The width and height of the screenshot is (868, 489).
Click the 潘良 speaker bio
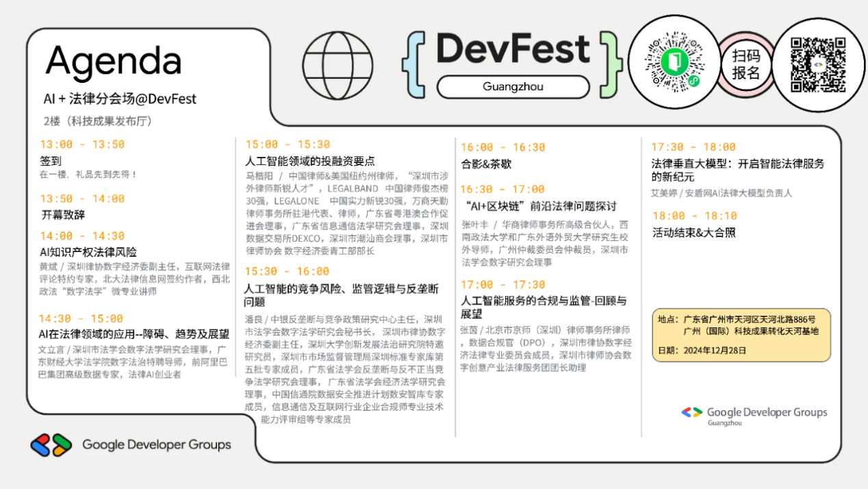pos(345,369)
